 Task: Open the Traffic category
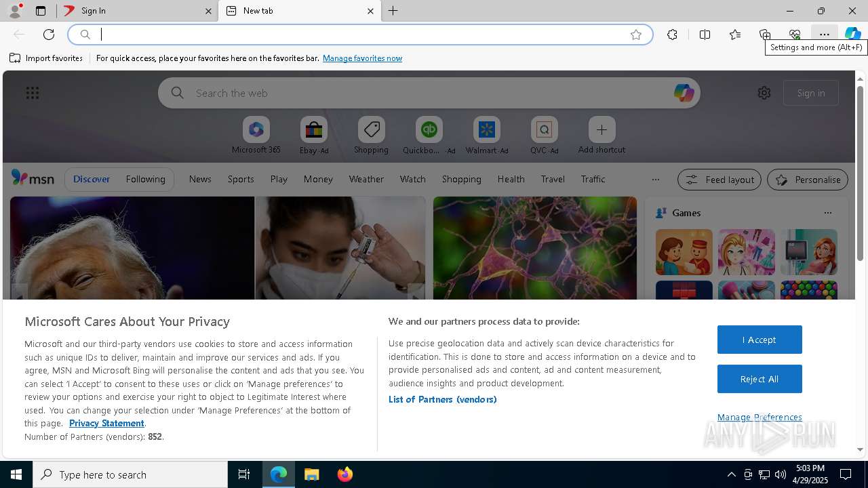[x=593, y=179]
